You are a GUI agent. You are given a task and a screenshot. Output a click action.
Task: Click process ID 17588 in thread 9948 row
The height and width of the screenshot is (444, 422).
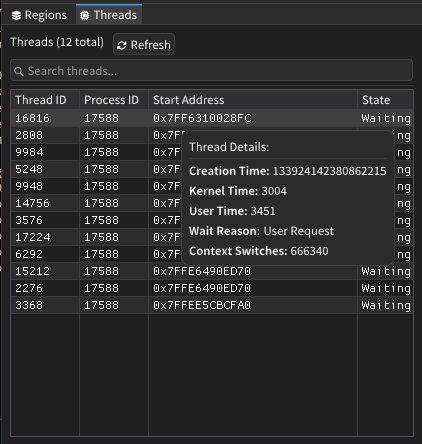pos(101,186)
